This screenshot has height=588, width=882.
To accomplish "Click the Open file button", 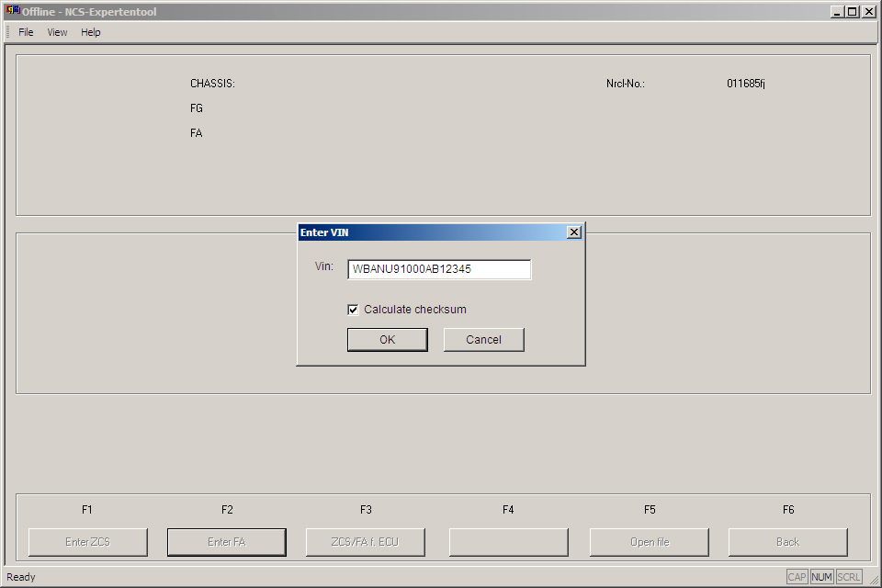I will pyautogui.click(x=650, y=542).
